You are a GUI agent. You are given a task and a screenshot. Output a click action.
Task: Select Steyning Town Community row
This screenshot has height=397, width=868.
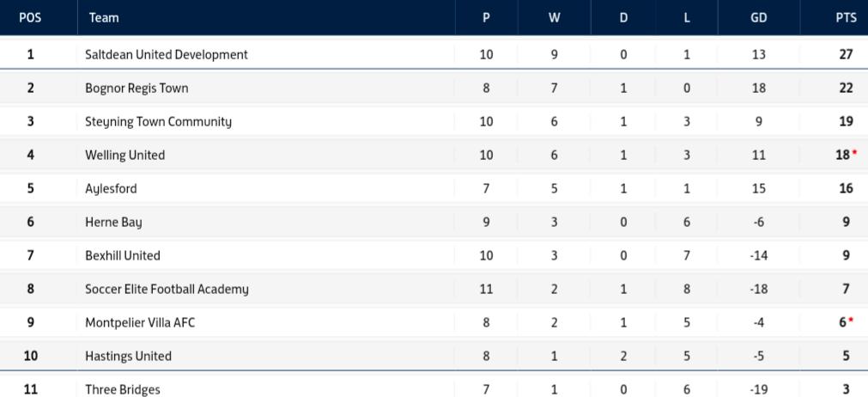(x=158, y=121)
